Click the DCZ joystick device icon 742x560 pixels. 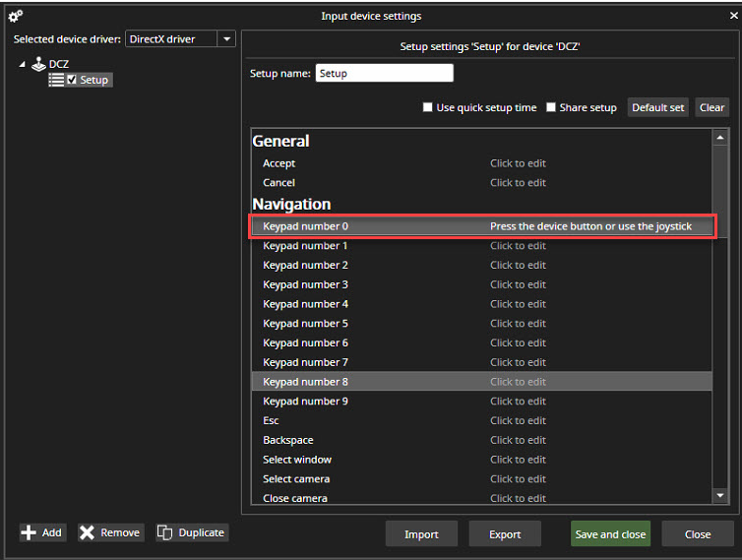click(x=38, y=64)
